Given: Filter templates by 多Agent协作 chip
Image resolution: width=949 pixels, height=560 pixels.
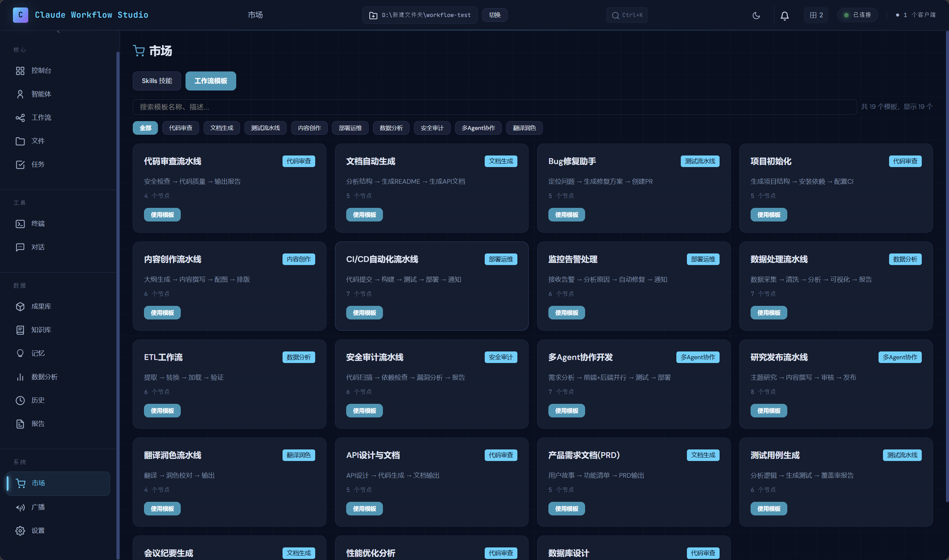Looking at the screenshot, I should [478, 128].
